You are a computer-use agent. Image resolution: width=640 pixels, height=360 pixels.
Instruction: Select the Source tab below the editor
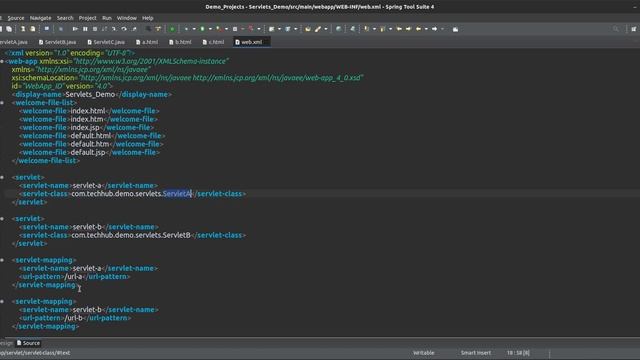[x=28, y=343]
